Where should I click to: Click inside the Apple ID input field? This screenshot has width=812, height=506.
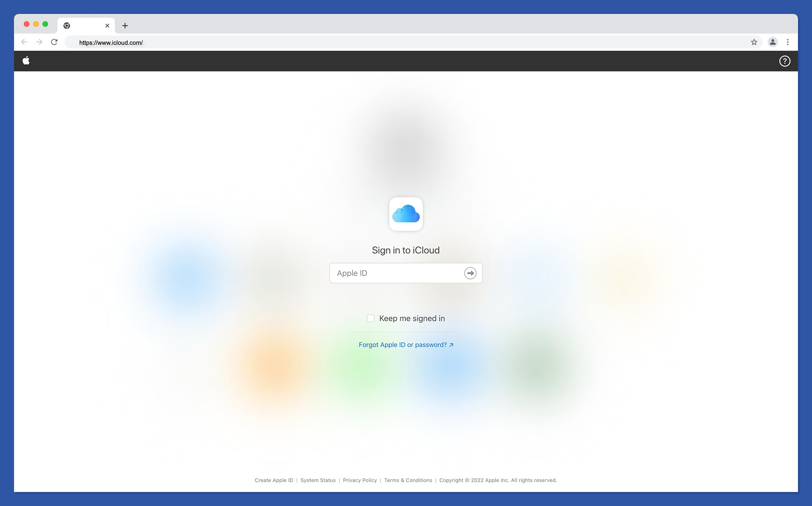393,273
